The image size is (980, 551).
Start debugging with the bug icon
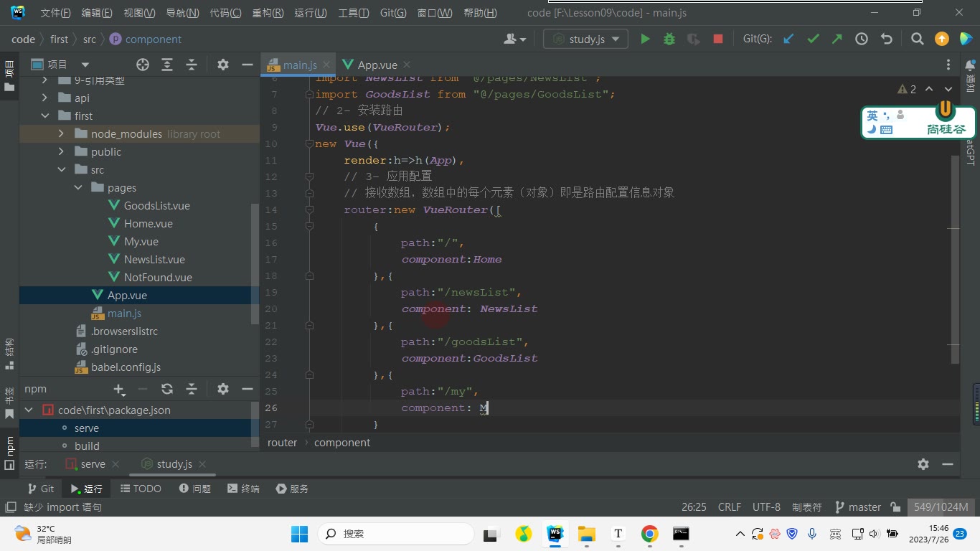(x=669, y=39)
